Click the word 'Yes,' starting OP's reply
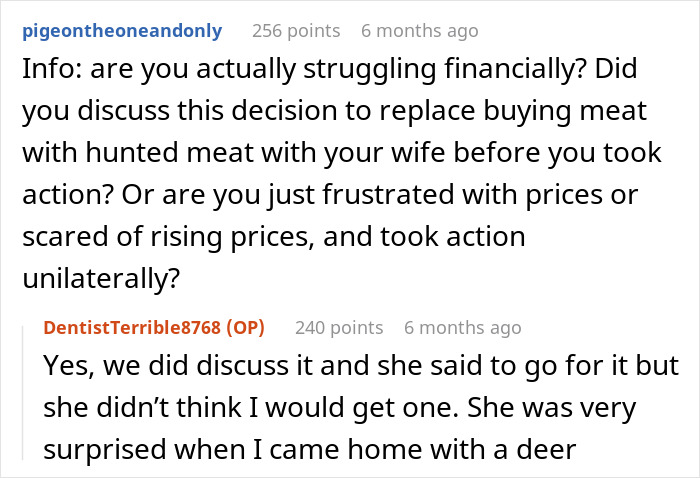The image size is (700, 478). 67,366
